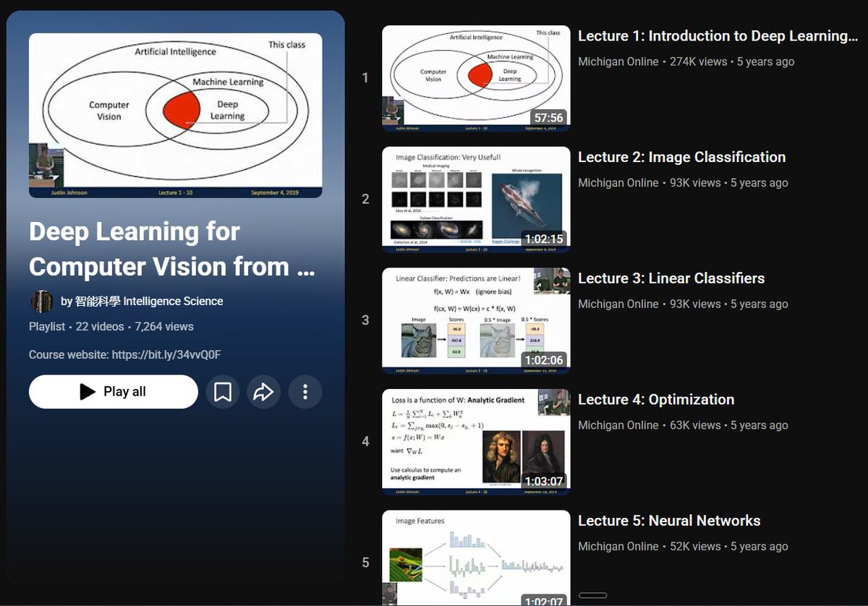
Task: Click Michigan Online under Lecture 4
Action: pyautogui.click(x=618, y=425)
